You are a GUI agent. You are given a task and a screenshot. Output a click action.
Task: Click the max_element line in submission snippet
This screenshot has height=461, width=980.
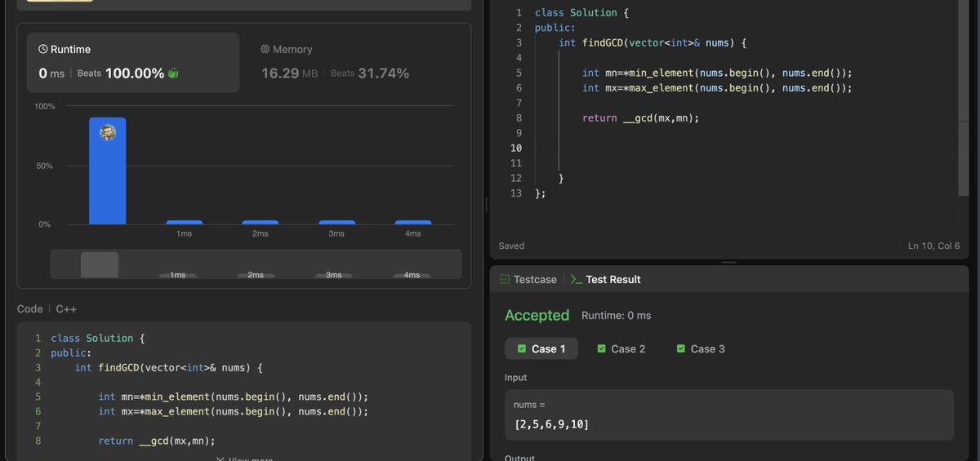click(234, 411)
